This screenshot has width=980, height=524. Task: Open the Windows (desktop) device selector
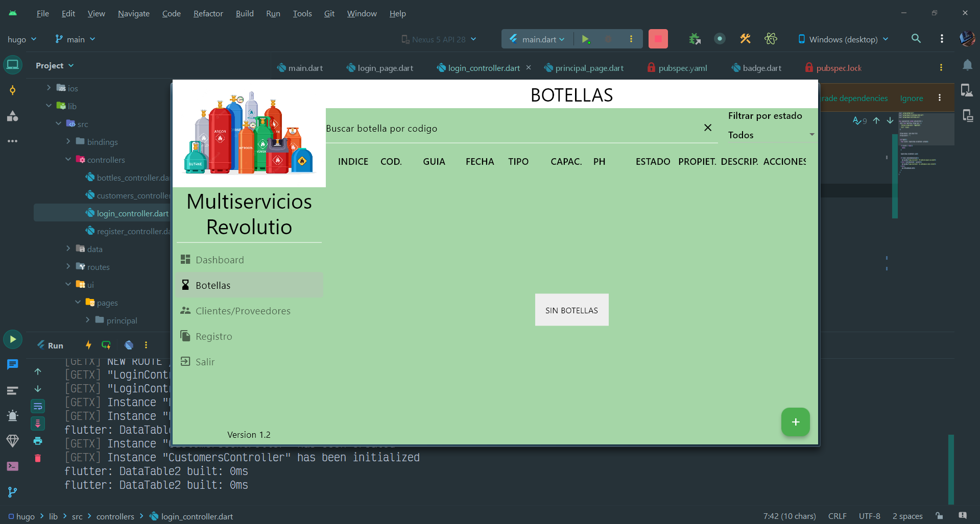click(843, 39)
